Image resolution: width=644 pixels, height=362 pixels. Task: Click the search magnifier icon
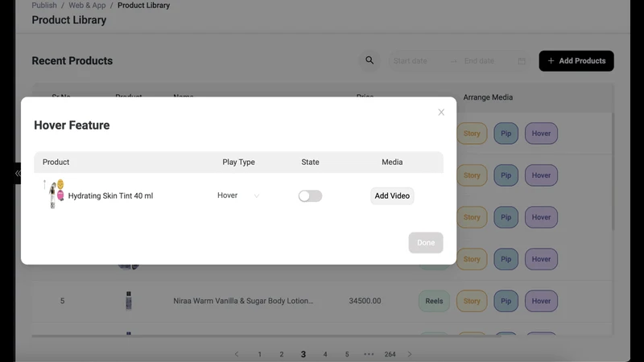pyautogui.click(x=369, y=61)
